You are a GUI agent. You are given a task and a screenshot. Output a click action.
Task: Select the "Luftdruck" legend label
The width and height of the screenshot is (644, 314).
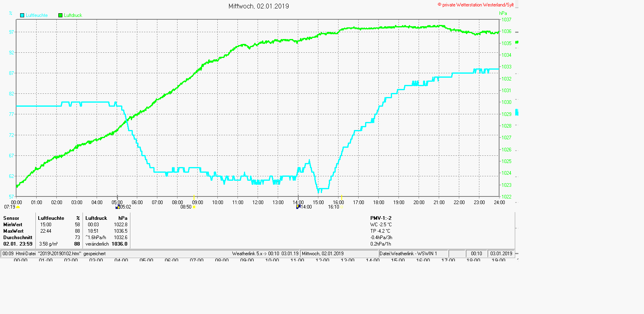[73, 15]
